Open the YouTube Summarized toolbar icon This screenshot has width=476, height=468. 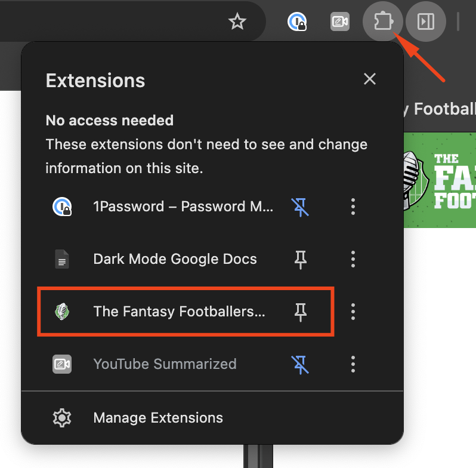pyautogui.click(x=340, y=21)
